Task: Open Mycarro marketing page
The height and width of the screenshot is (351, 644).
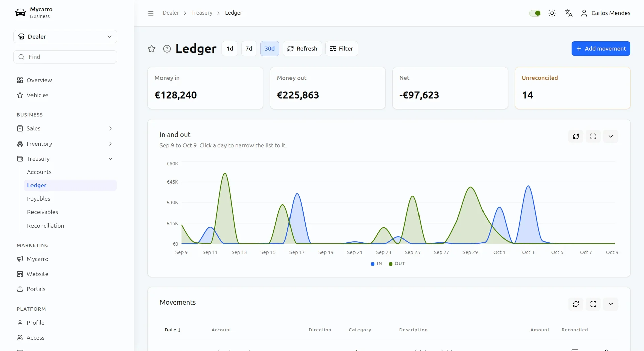Action: [x=65, y=259]
